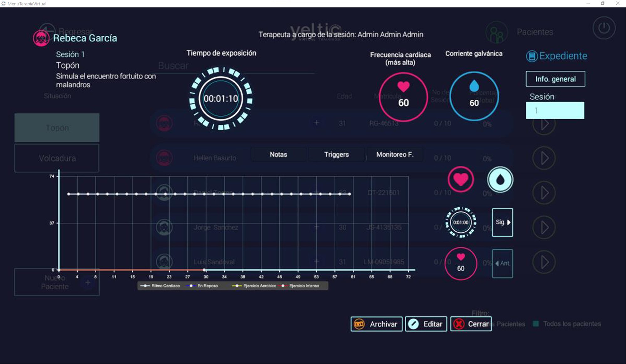Click Rebeca García's patient avatar icon
Screen dimensions: 626x364
click(x=41, y=39)
